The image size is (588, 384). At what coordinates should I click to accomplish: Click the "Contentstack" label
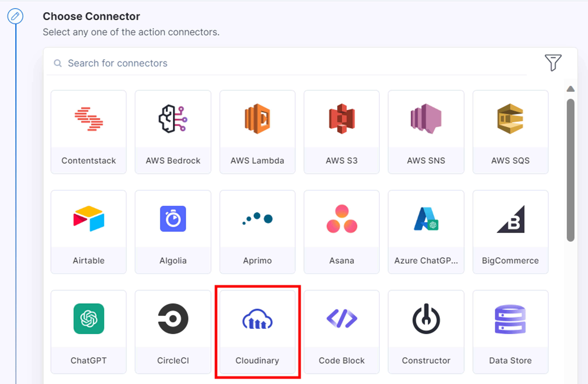click(x=89, y=161)
